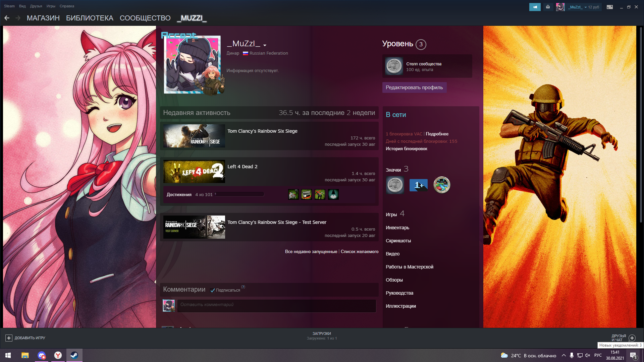644x362 pixels.
Task: Click the muted volume tray icon
Action: tap(588, 355)
